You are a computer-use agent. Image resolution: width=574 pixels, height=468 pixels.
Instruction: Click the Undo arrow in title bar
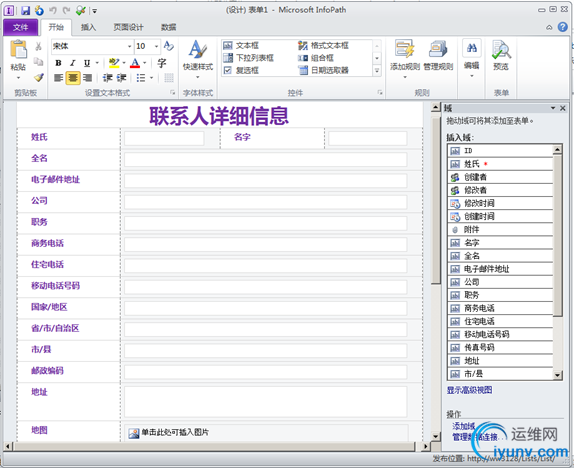coord(53,11)
